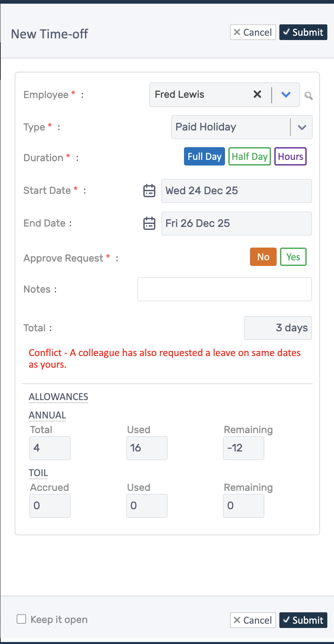This screenshot has width=334, height=644.
Task: Select Full Day duration
Action: pos(204,156)
